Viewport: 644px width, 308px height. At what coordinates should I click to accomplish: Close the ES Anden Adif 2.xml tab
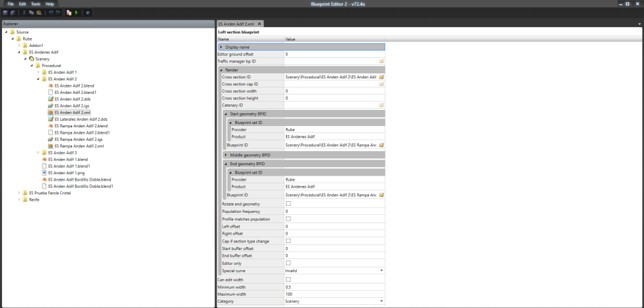pos(259,24)
